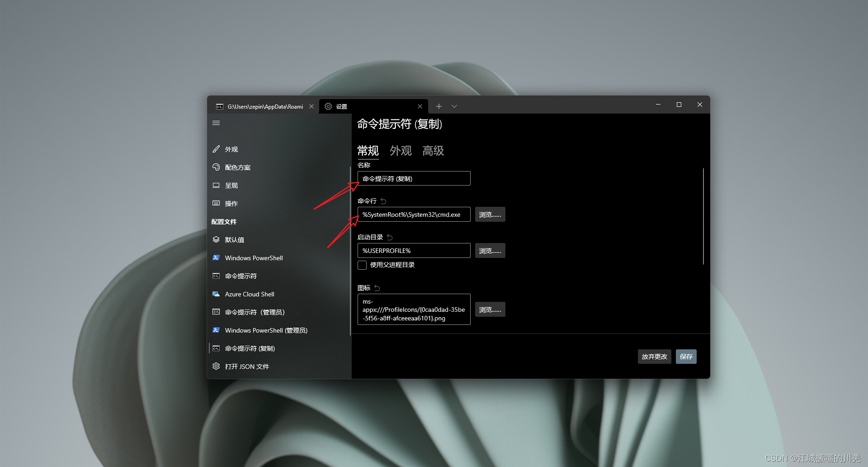Select the Windows PowerShell (管理员) profile
This screenshot has height=467, width=868.
[278, 330]
